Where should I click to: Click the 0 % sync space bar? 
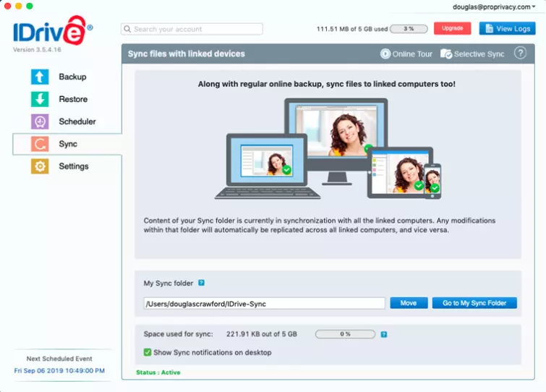[345, 334]
